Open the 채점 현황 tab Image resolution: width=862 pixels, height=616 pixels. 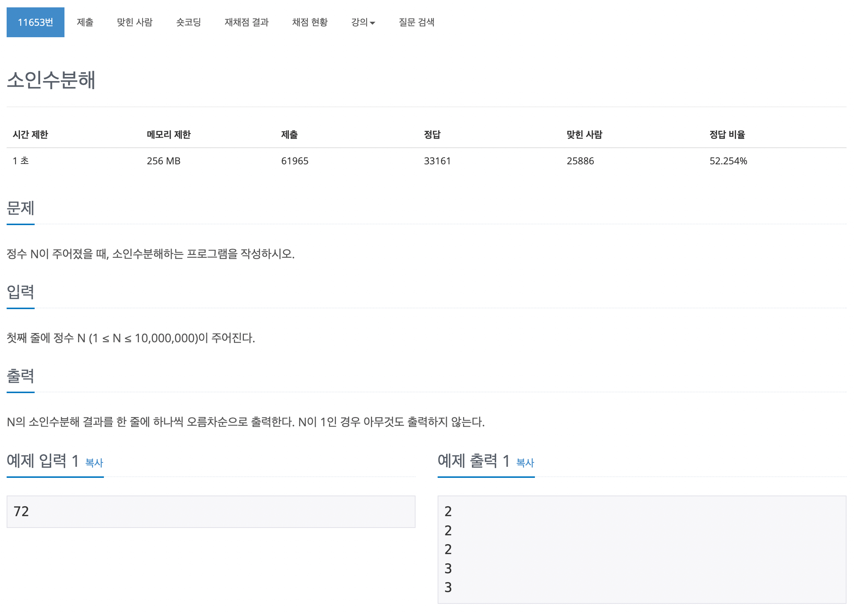pos(310,22)
